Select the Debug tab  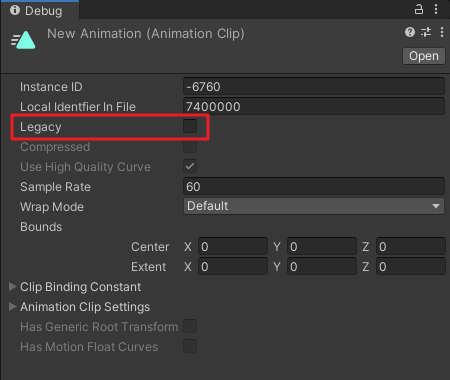pos(39,10)
